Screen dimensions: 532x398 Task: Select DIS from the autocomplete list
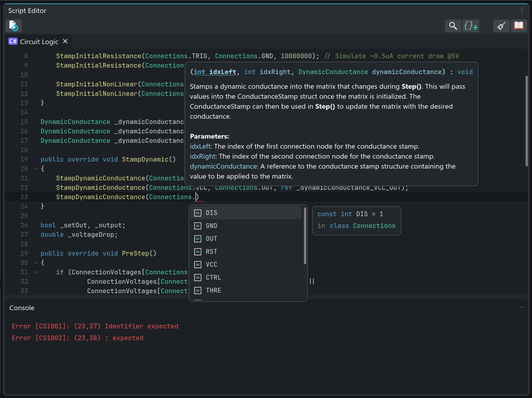coord(246,213)
